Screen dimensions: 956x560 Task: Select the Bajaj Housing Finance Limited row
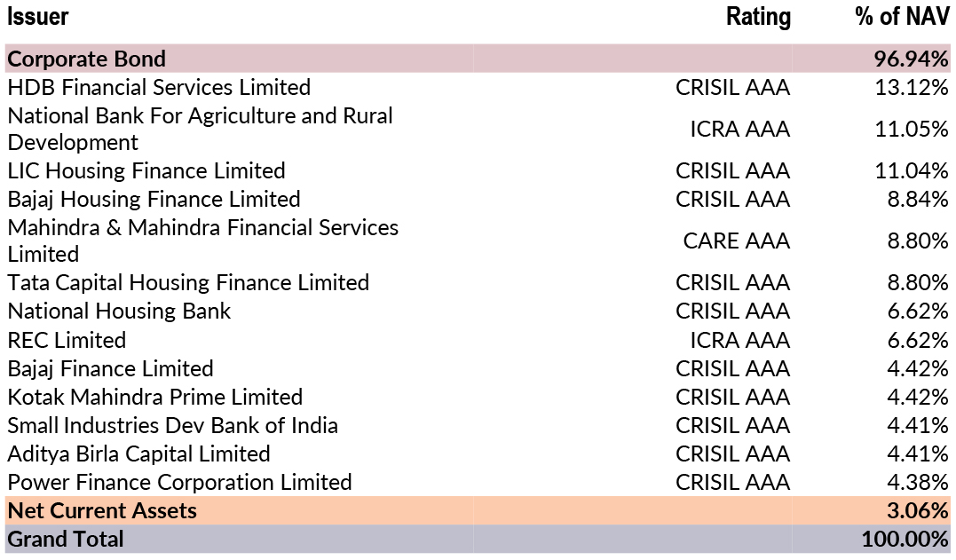154,199
